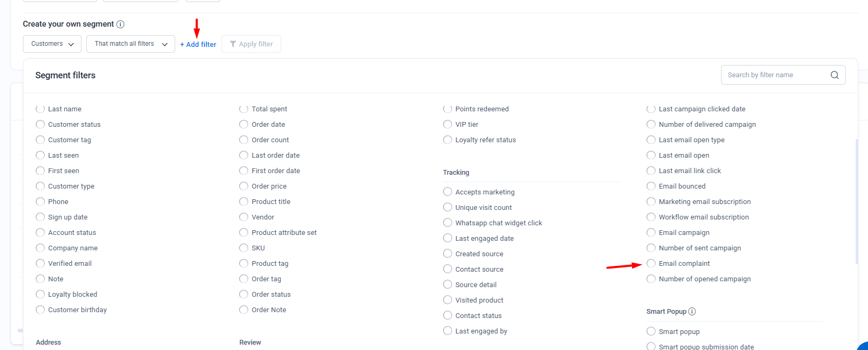The height and width of the screenshot is (350, 868).
Task: Expand the That match all filters dropdown
Action: [x=130, y=44]
